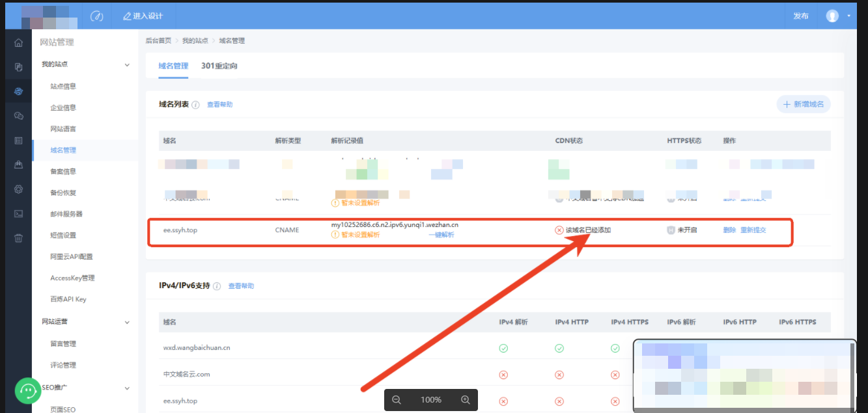Select the globe site-management icon in left rail
868x413 pixels.
[18, 91]
